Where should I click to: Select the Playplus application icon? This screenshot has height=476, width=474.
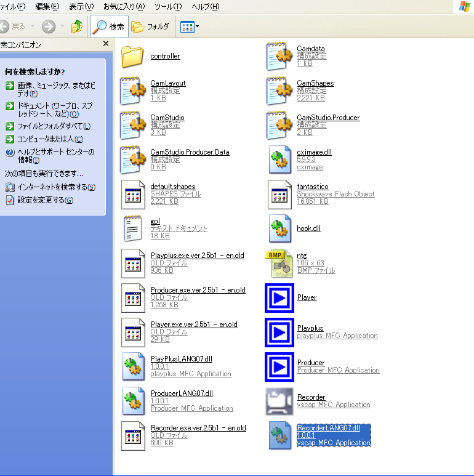[279, 333]
